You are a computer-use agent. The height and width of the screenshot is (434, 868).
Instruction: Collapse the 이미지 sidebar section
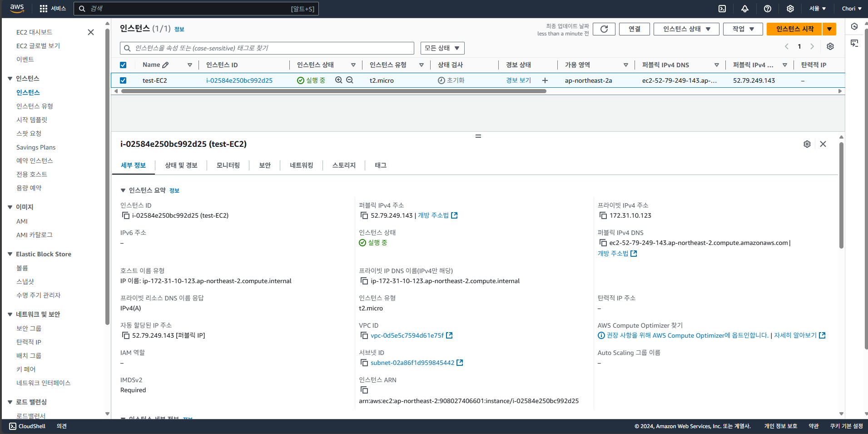(10, 207)
